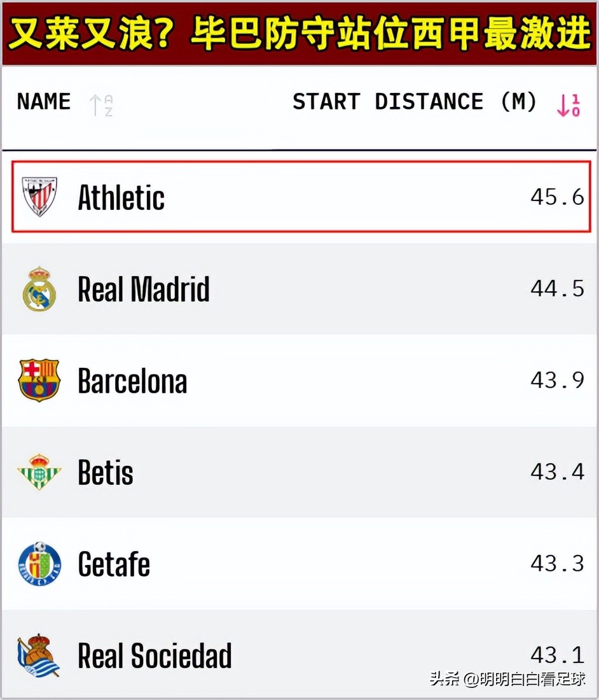Select the Barcelona team name
The height and width of the screenshot is (700, 599).
coord(132,381)
